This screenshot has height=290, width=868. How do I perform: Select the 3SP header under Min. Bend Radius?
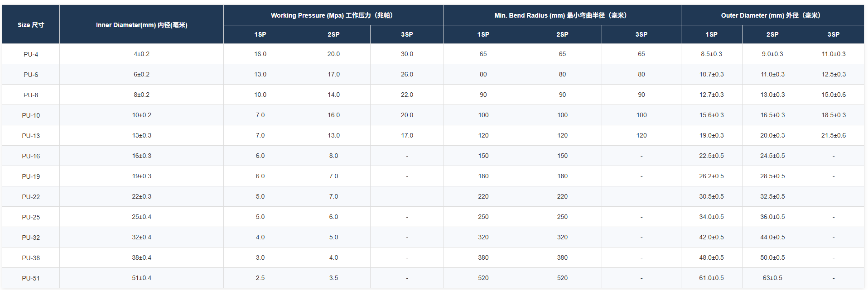(x=641, y=34)
